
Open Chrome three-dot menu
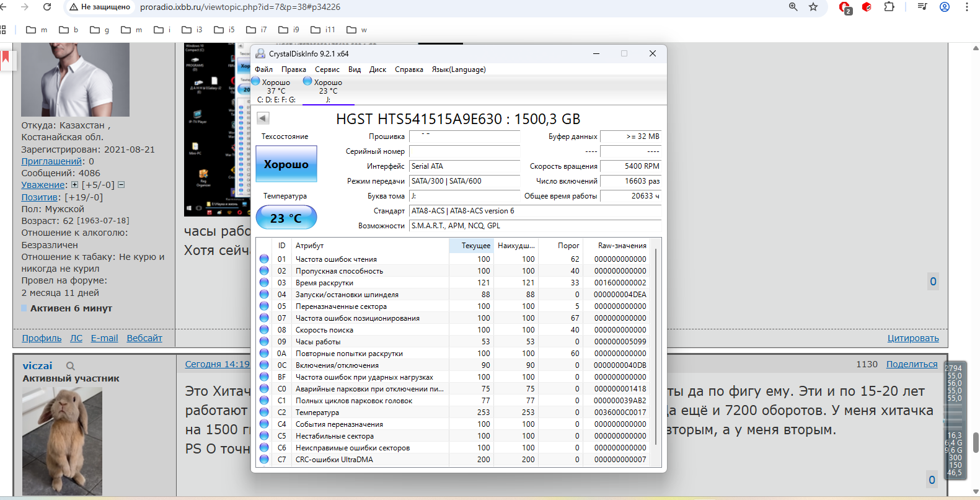point(966,7)
